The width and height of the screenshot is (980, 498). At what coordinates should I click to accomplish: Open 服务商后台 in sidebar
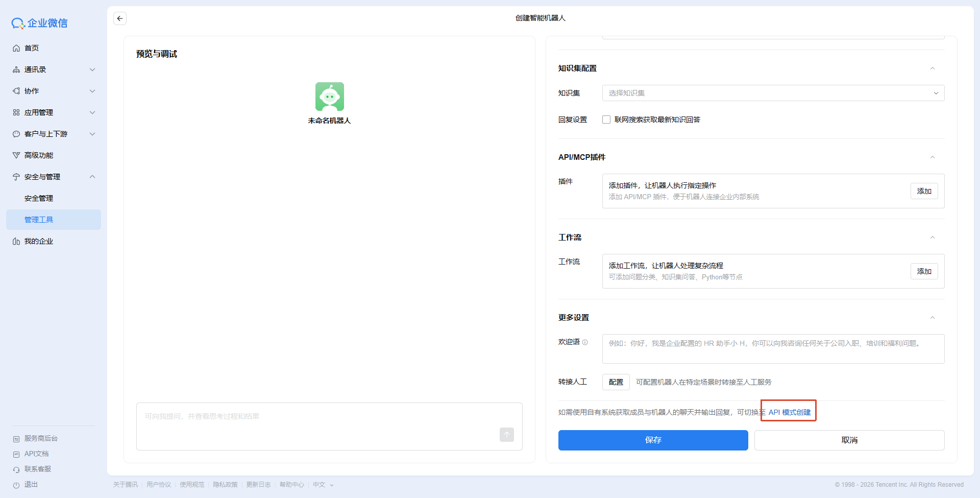[41, 438]
